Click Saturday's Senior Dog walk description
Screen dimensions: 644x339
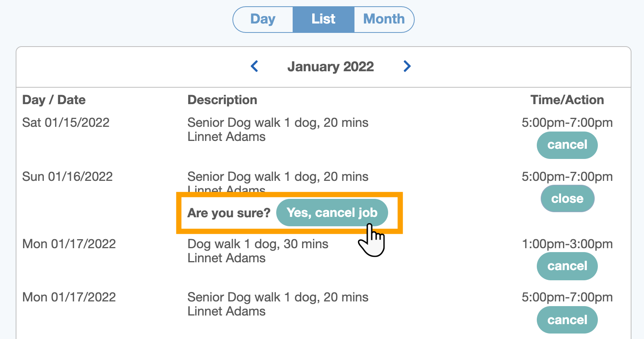[278, 123]
